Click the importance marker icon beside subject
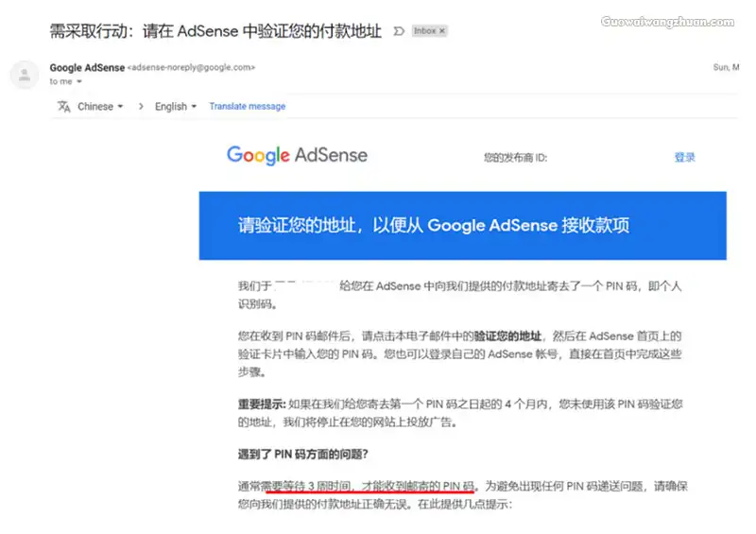Image resolution: width=756 pixels, height=534 pixels. pyautogui.click(x=399, y=31)
